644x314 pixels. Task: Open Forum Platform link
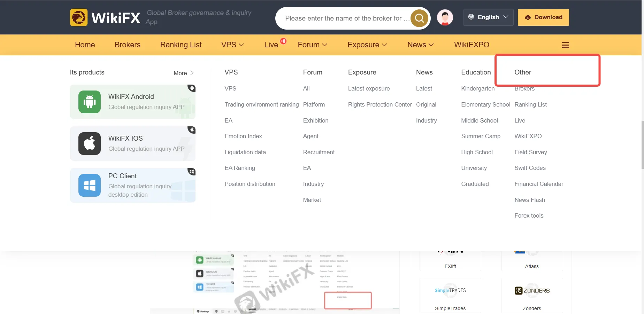point(314,104)
